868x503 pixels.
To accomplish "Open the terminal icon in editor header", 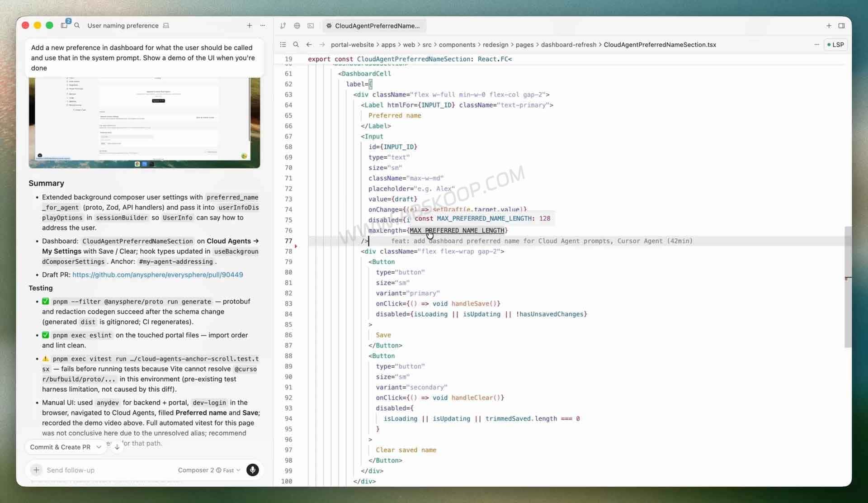I will coord(311,26).
